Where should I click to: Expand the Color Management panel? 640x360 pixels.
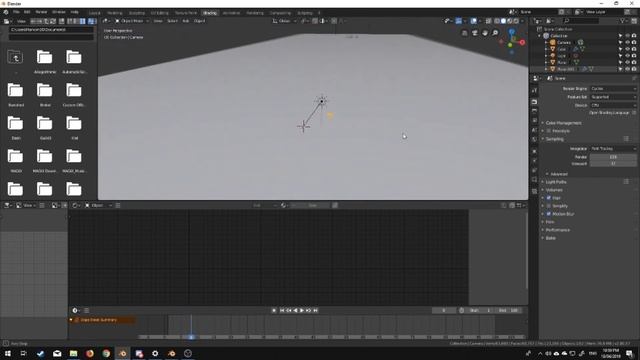coord(563,123)
